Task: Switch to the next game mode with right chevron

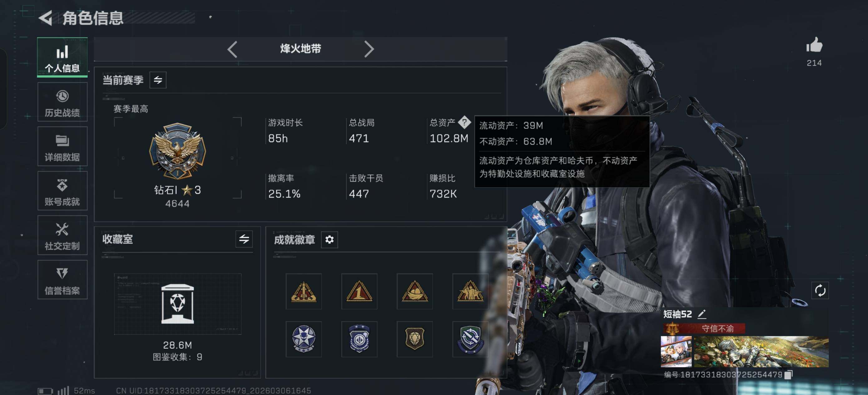Action: tap(369, 49)
